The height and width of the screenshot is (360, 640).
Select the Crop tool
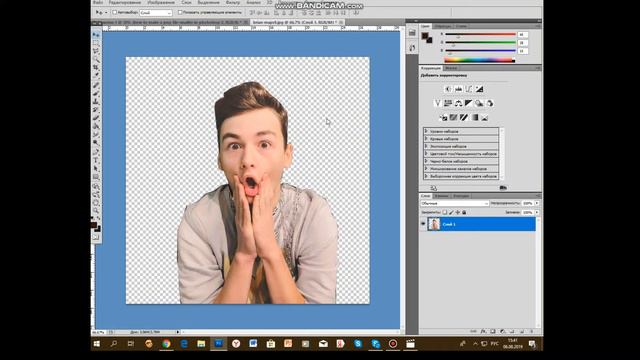(96, 67)
